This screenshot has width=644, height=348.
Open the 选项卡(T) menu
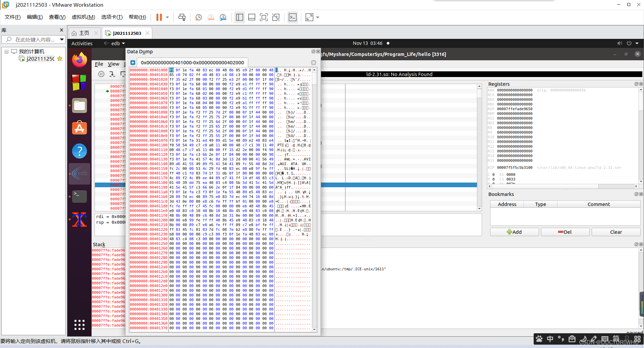(112, 17)
